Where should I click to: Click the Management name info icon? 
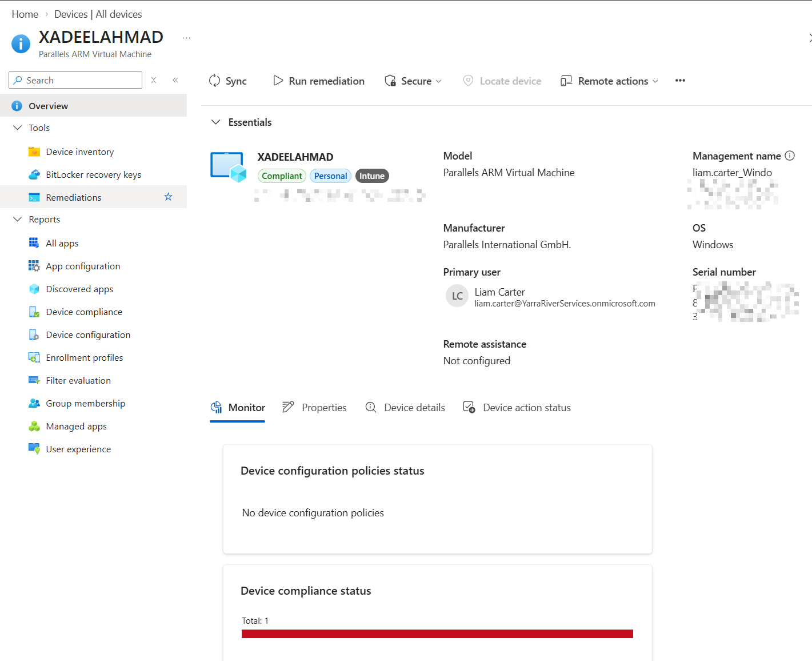[790, 156]
